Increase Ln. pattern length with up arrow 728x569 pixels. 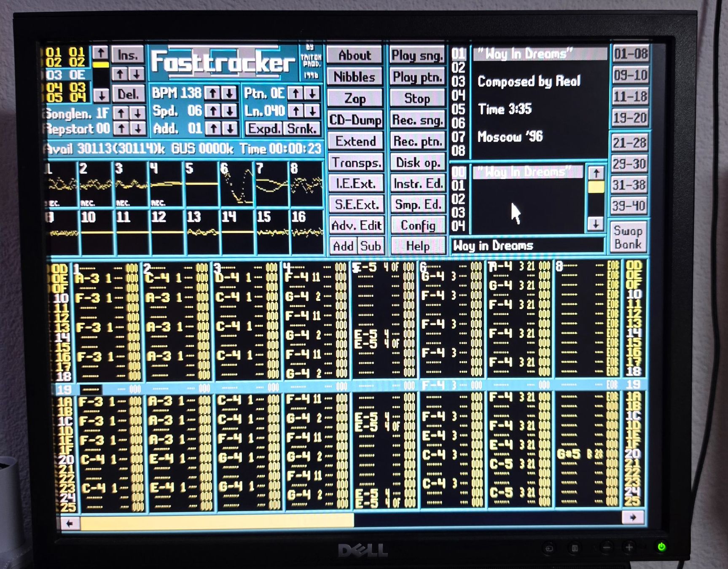point(296,111)
